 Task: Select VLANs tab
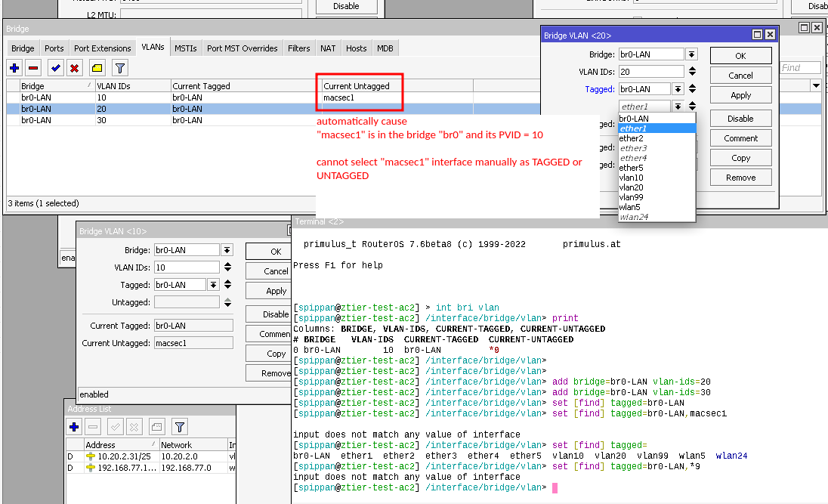pos(153,47)
